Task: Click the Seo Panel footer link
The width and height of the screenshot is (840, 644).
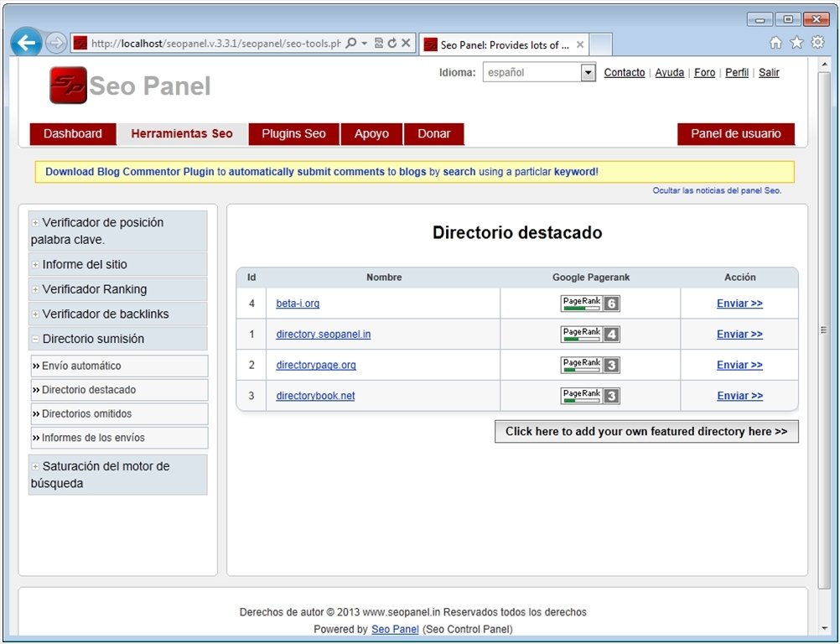Action: (395, 629)
